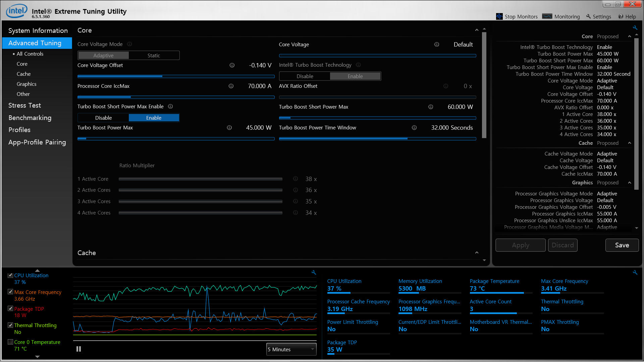Click Turbo Boost Power Time Window slider

point(377,139)
